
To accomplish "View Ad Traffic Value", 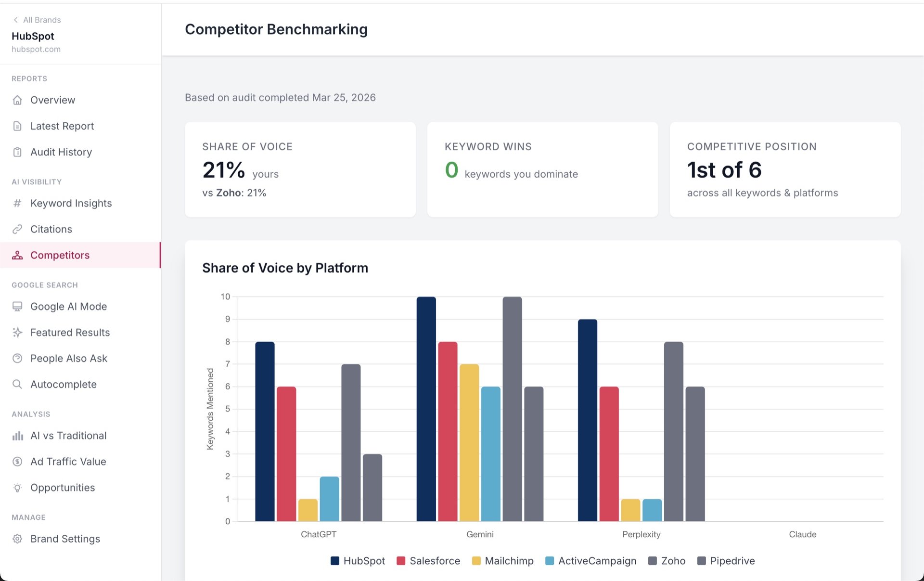I will click(80, 462).
